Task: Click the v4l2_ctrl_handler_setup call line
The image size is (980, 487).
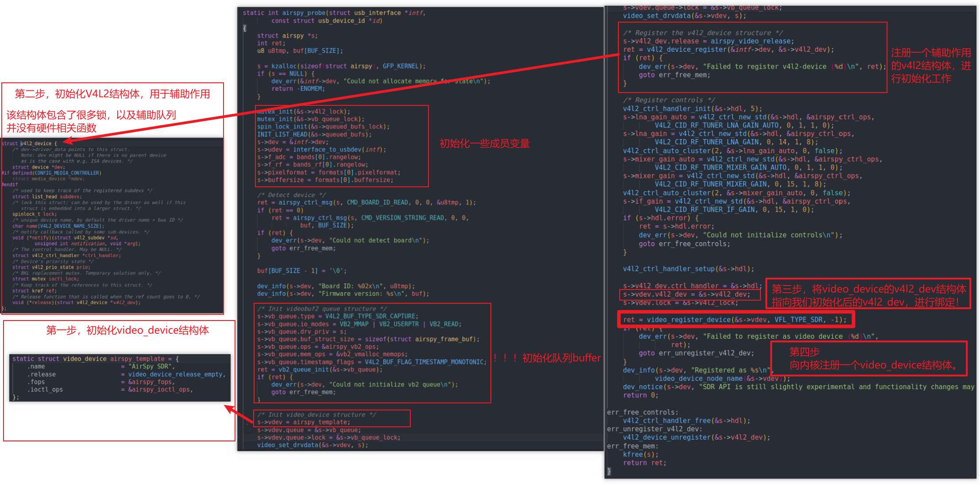Action: (688, 269)
